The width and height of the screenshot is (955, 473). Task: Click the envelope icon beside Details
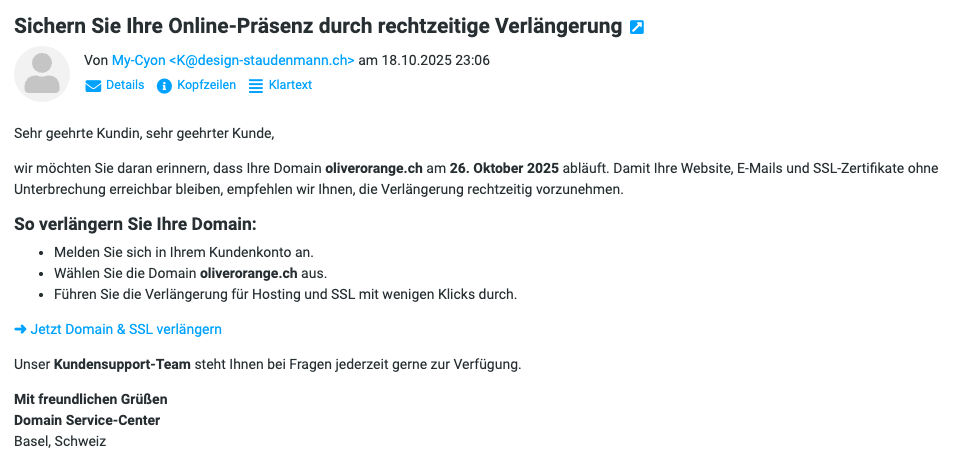[93, 86]
